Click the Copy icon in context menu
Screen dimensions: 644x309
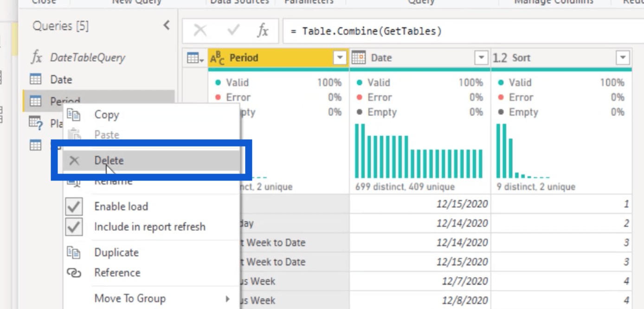click(x=74, y=115)
